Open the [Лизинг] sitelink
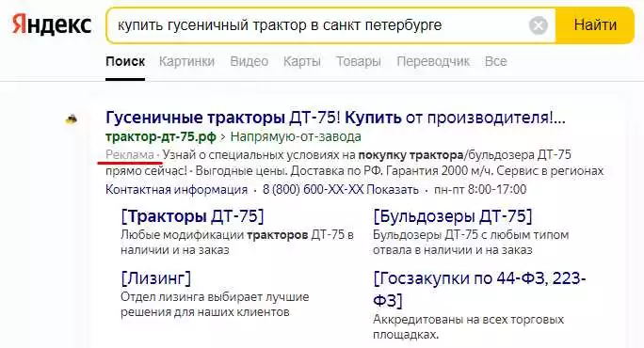The image size is (644, 348). pyautogui.click(x=156, y=278)
